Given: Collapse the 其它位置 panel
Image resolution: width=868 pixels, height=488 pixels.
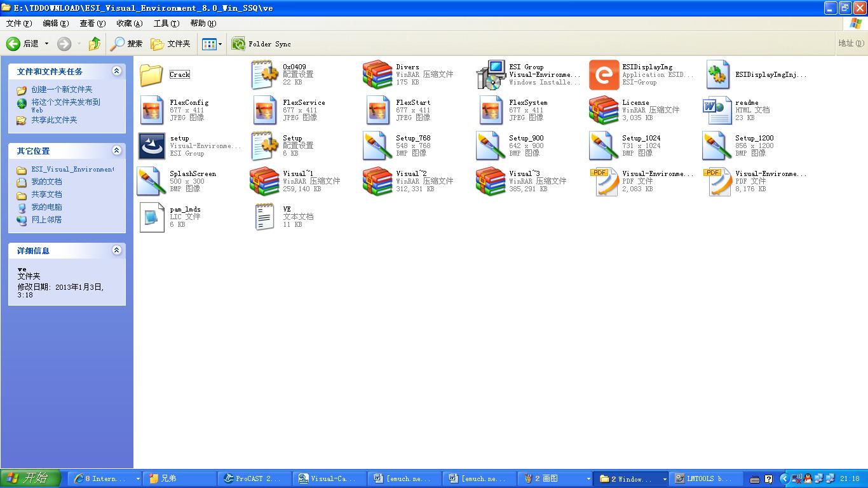Looking at the screenshot, I should pos(116,151).
